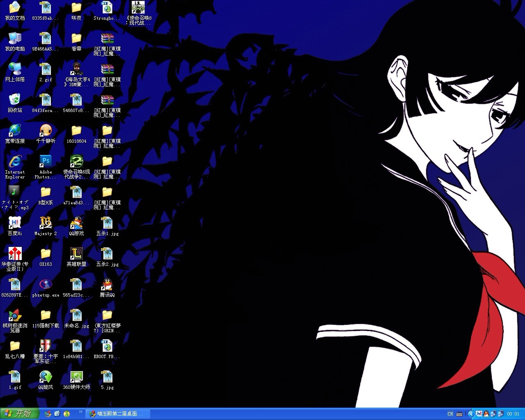Select the 乱七八糟 folder on desktop
525x420 pixels.
click(15, 347)
